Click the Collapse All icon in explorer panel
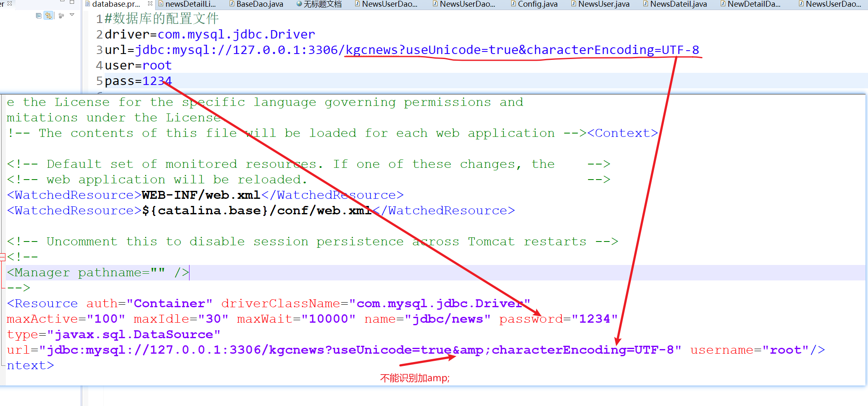Image resolution: width=868 pixels, height=406 pixels. pos(39,16)
